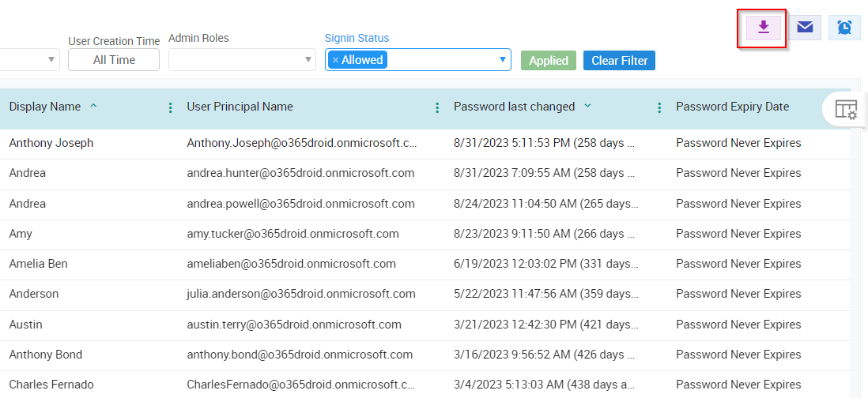Screen dimensions: 868x398
Task: Click anthony.bond@o365droid.onmicrosoft.com cell
Action: click(x=300, y=355)
